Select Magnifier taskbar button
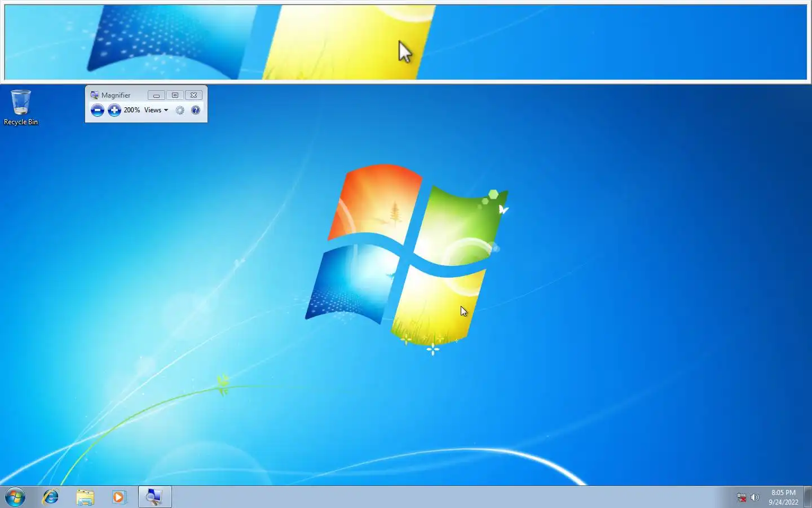 click(x=155, y=497)
